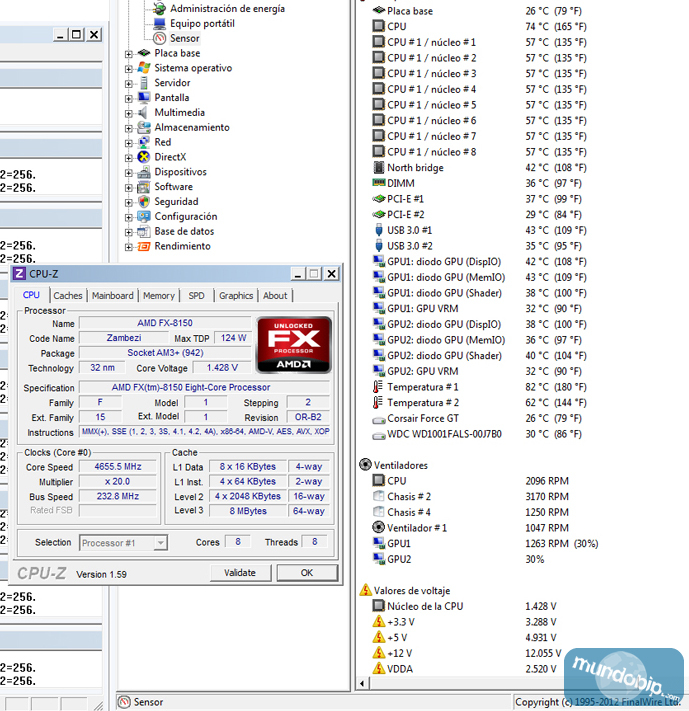
Task: Click the Pantalla monitor icon
Action: click(144, 97)
